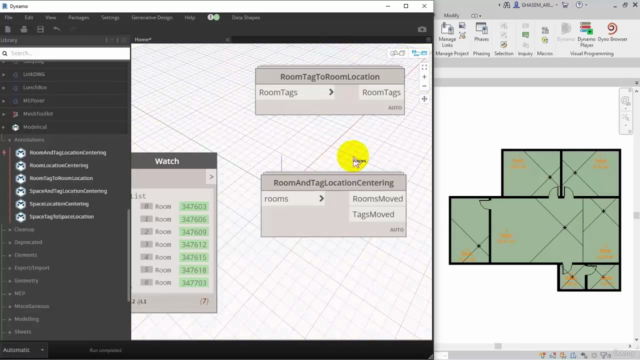Click the Open file icon in Dynamo toolbar

(x=24, y=29)
